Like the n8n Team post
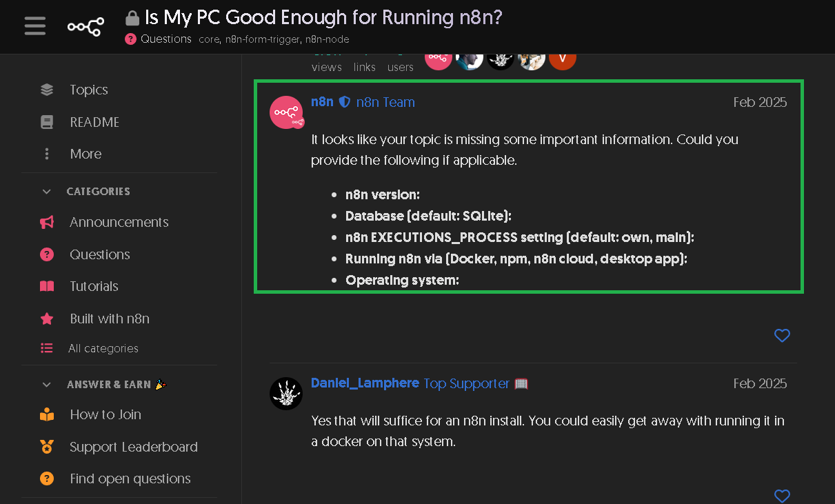 tap(782, 336)
